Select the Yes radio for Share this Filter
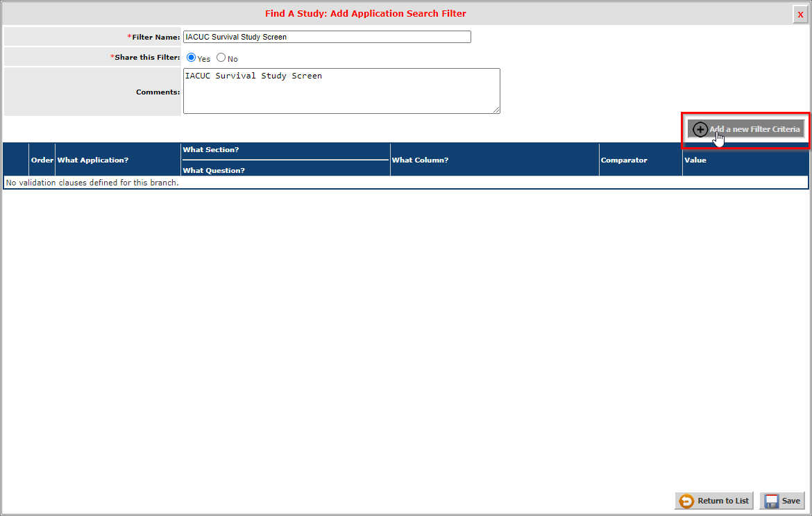Image resolution: width=812 pixels, height=516 pixels. click(x=191, y=58)
